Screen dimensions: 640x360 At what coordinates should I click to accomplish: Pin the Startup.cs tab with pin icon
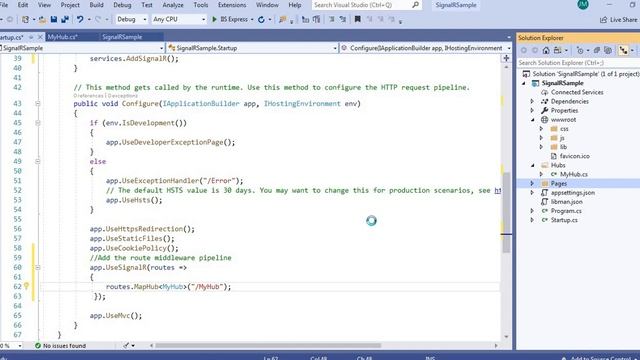coord(31,37)
